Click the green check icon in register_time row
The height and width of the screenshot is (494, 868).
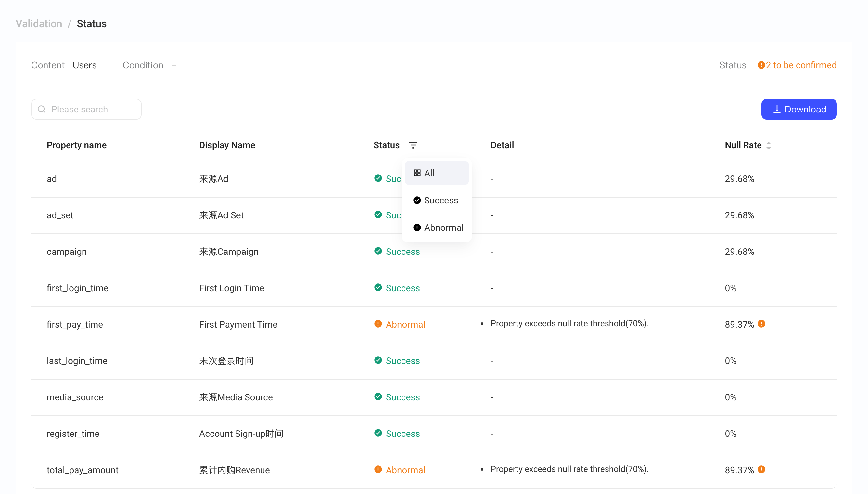coord(378,433)
